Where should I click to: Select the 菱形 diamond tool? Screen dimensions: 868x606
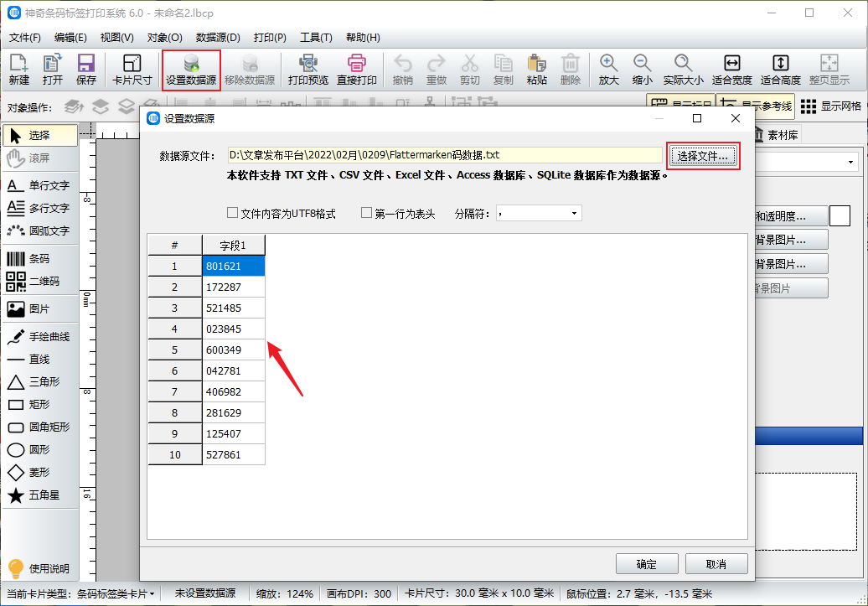click(x=40, y=473)
